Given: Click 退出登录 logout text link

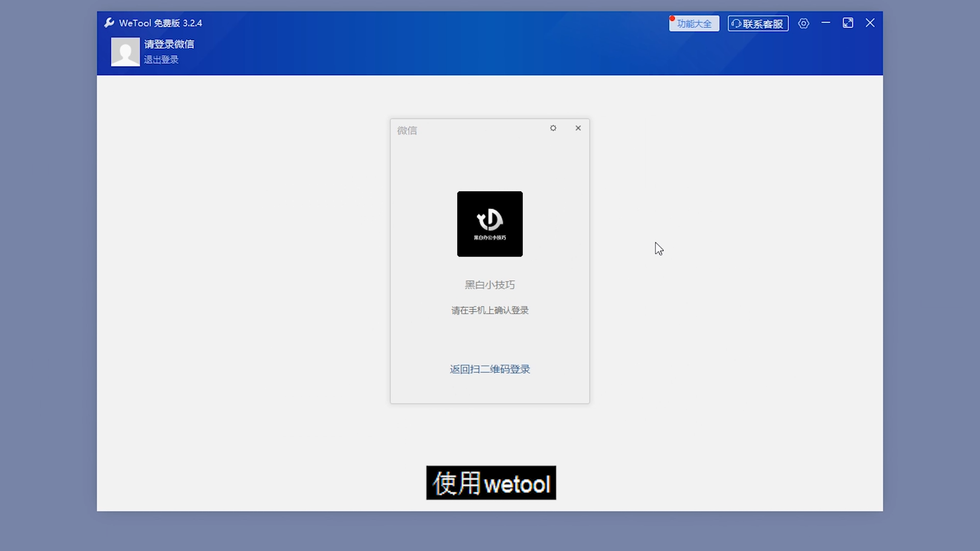Looking at the screenshot, I should point(161,60).
